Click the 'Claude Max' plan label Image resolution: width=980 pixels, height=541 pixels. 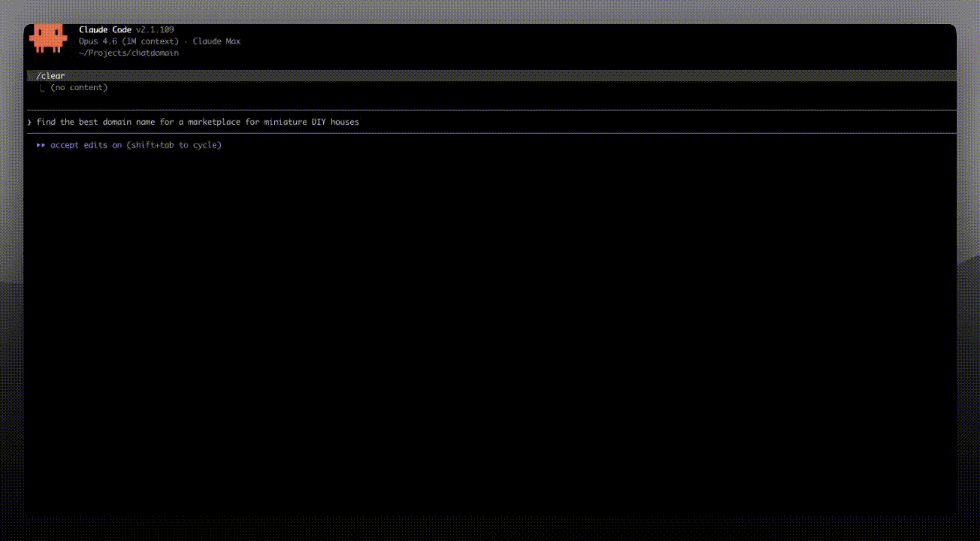pos(216,41)
